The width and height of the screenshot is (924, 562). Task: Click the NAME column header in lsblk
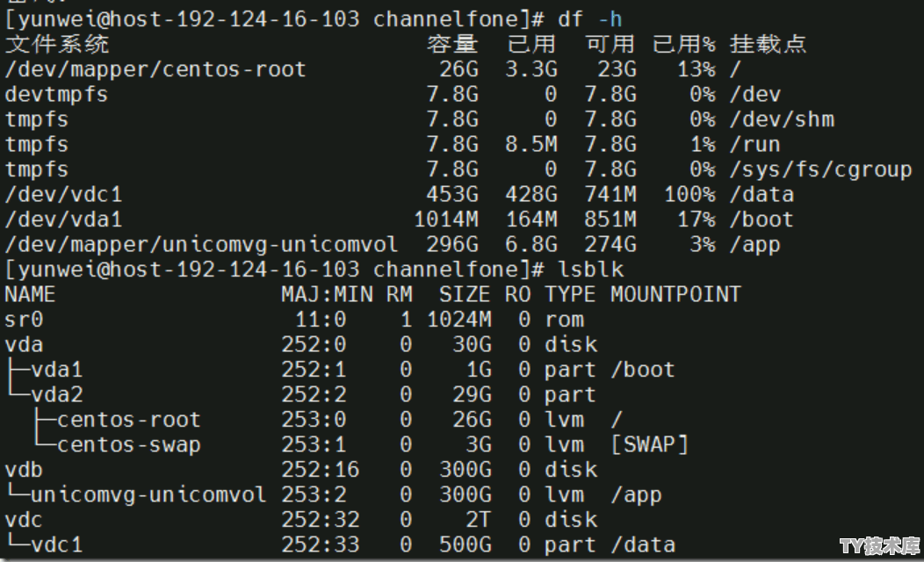[x=30, y=294]
